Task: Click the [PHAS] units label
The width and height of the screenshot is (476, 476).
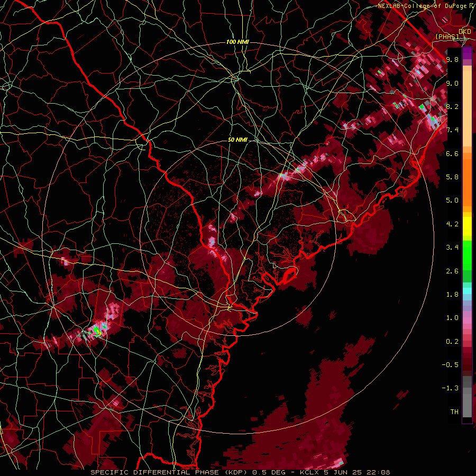Action: pyautogui.click(x=447, y=37)
